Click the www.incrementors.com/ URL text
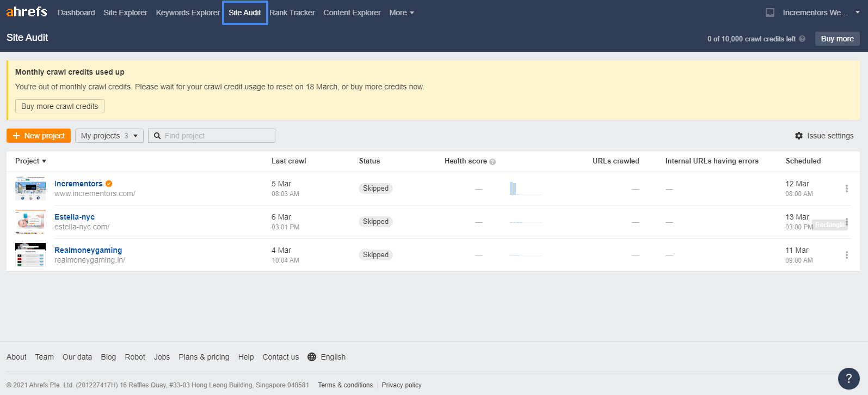Screen dimensions: 868x395 (95, 193)
